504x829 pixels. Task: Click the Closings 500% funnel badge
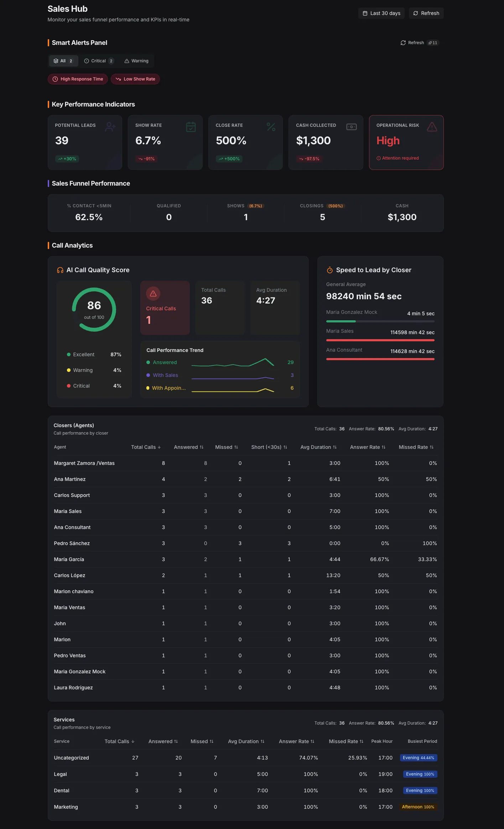(336, 206)
